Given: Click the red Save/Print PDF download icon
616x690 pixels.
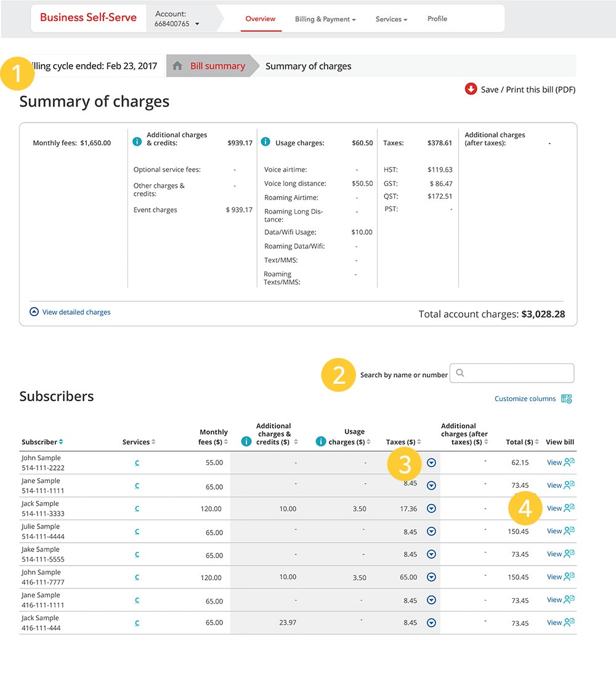Looking at the screenshot, I should click(471, 89).
